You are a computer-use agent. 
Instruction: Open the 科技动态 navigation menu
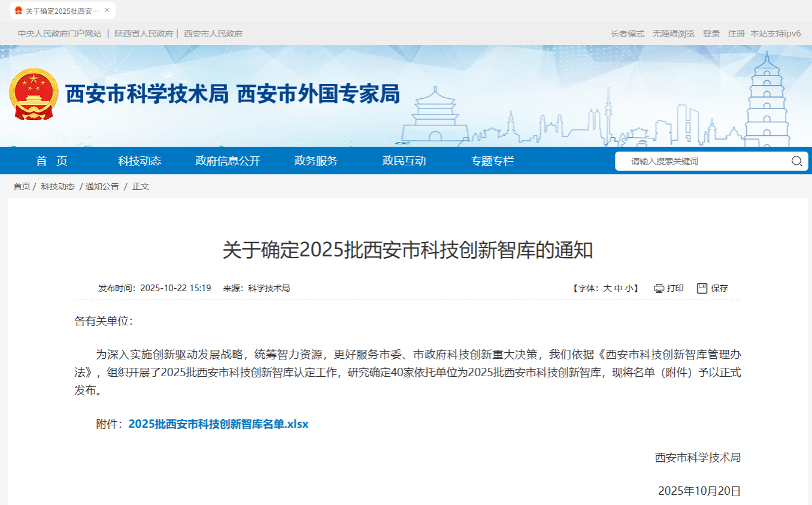(x=140, y=161)
